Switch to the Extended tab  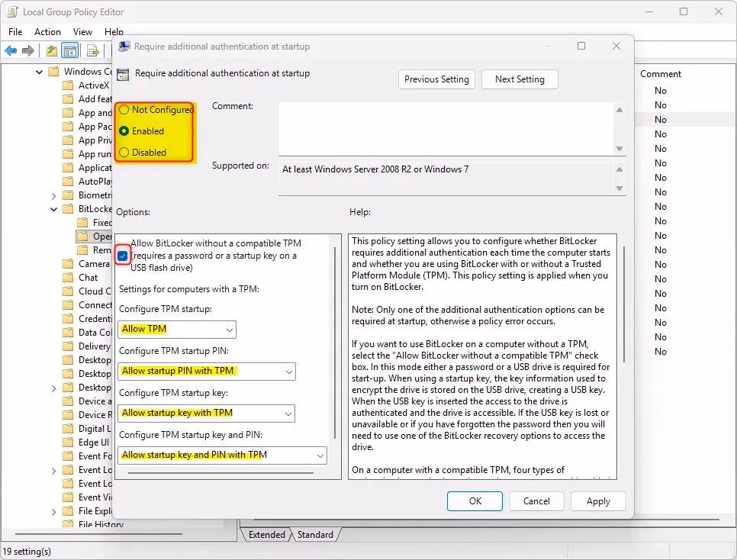(x=266, y=535)
